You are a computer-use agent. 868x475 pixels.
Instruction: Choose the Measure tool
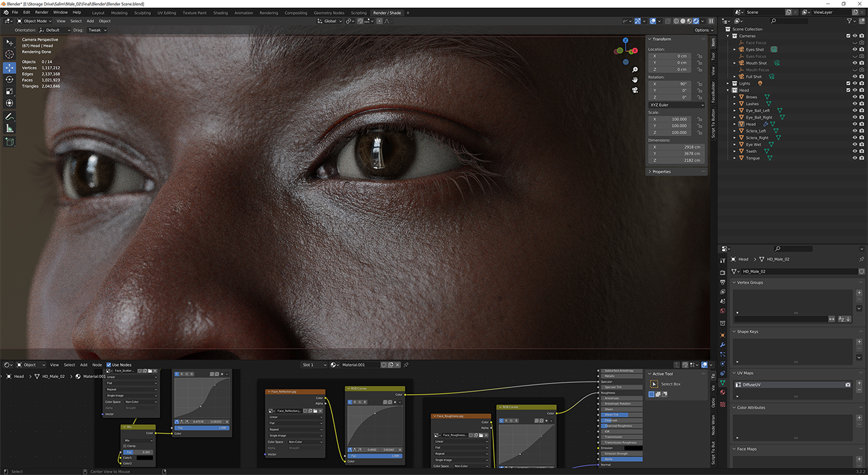9,128
